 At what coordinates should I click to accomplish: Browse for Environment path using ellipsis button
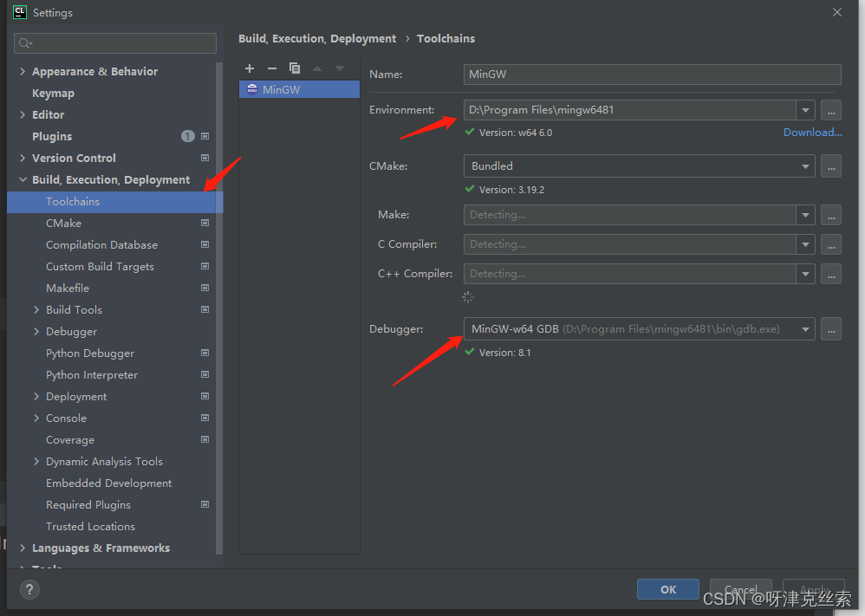click(x=831, y=110)
